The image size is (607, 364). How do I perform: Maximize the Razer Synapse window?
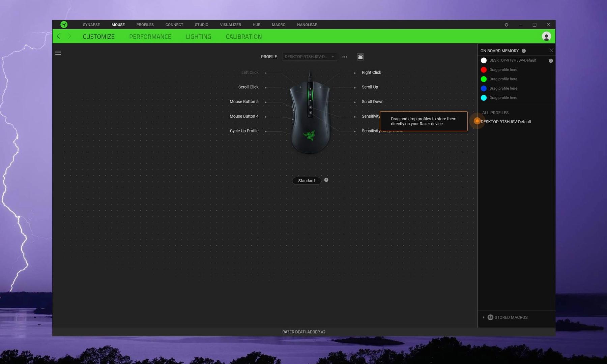(534, 25)
